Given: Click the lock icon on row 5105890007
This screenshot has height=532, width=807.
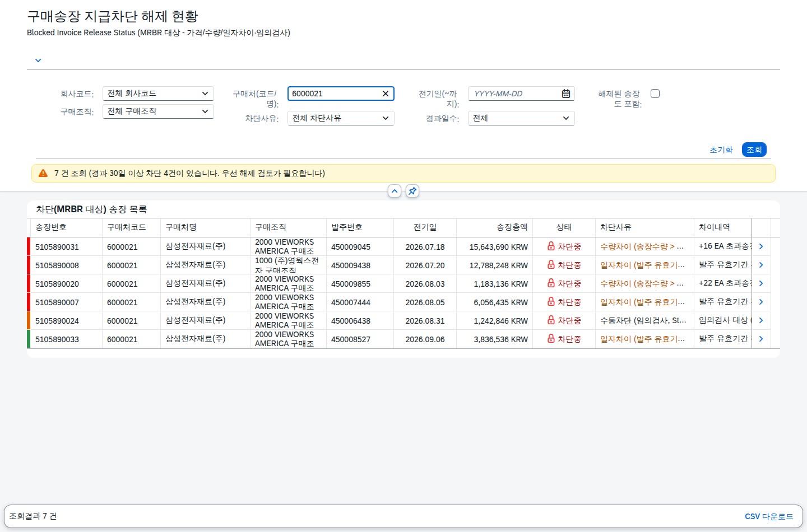Looking at the screenshot, I should coord(551,302).
